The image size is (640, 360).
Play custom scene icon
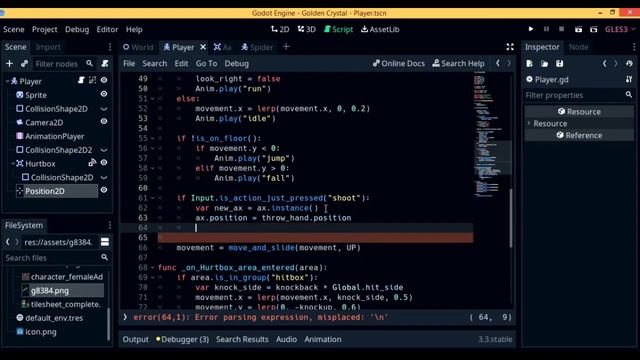pyautogui.click(x=594, y=29)
